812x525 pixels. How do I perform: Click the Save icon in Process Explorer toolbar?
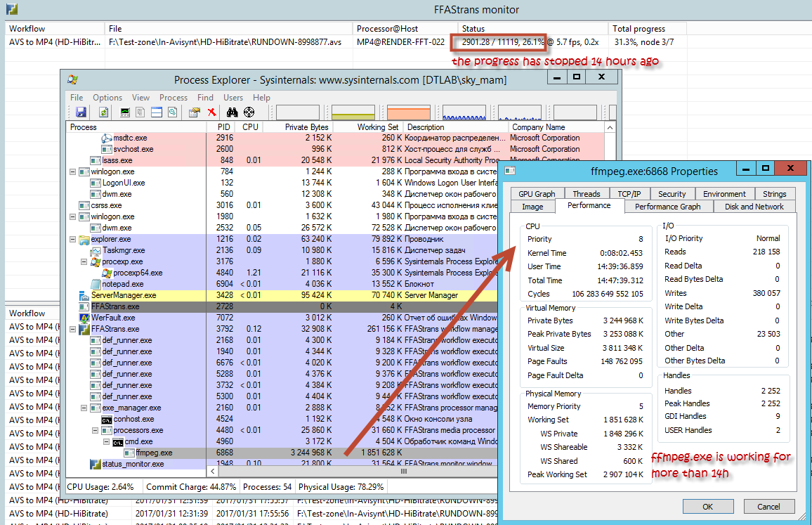[x=81, y=112]
